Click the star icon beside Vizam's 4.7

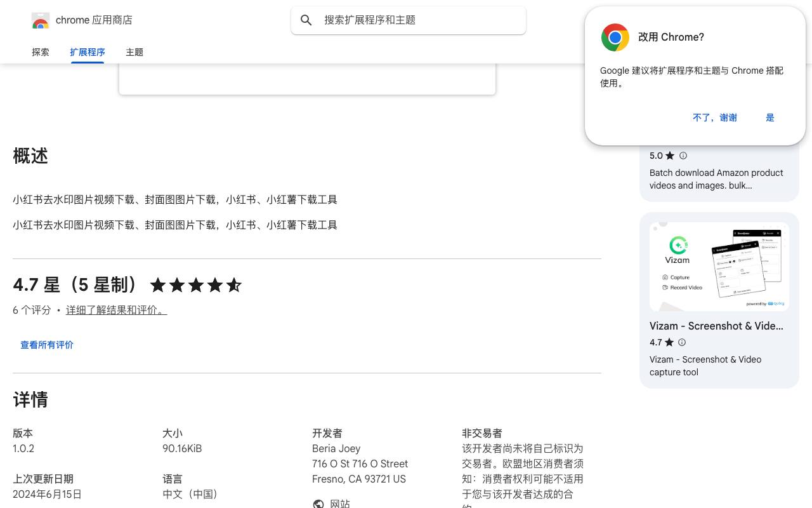(669, 342)
